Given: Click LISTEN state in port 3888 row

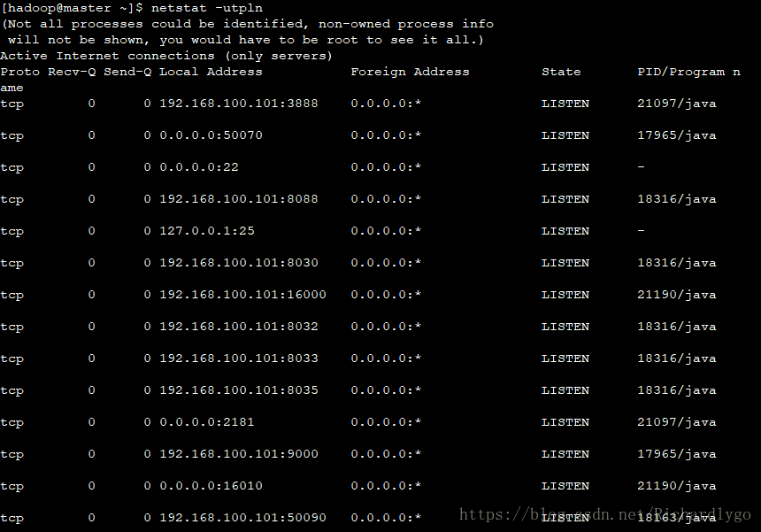Looking at the screenshot, I should pos(565,104).
